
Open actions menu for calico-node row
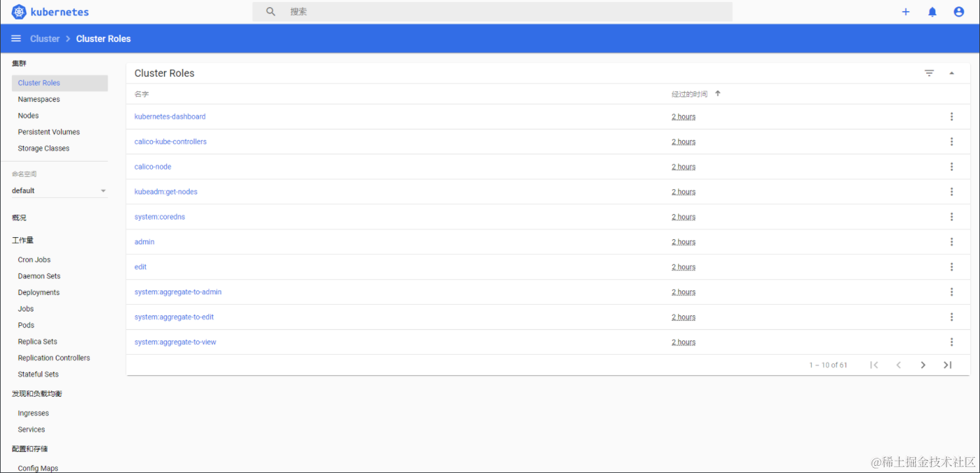click(x=952, y=167)
